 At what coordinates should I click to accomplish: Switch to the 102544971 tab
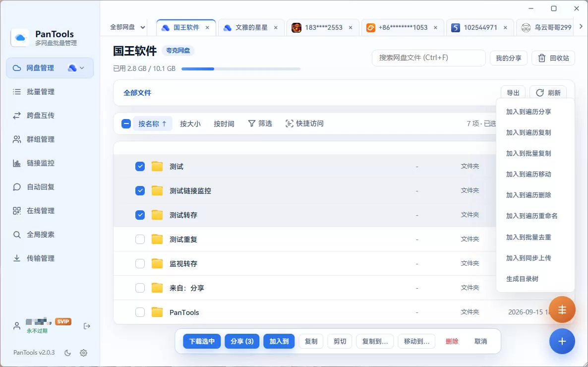pos(480,27)
